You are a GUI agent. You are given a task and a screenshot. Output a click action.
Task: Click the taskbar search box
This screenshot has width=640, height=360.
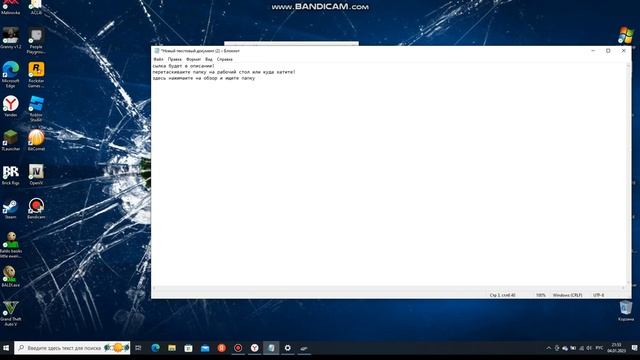tap(72, 348)
